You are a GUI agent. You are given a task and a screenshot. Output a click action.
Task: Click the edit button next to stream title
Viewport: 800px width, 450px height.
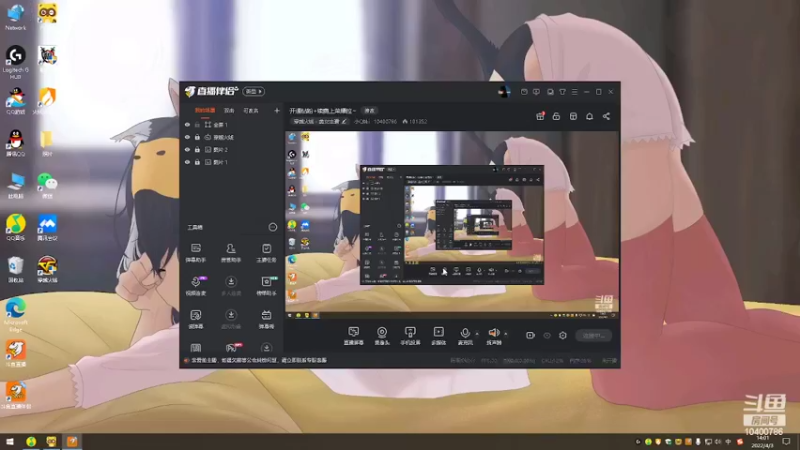click(x=369, y=111)
